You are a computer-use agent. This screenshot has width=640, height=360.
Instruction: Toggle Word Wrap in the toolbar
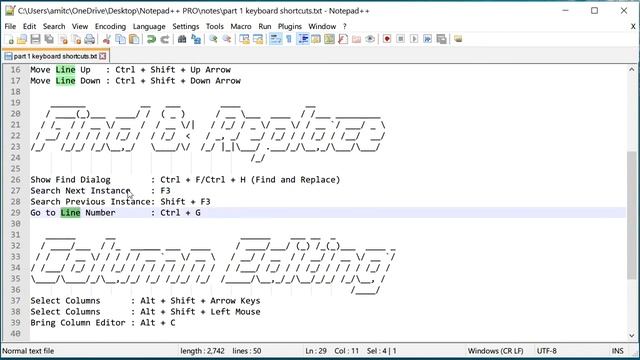276,39
